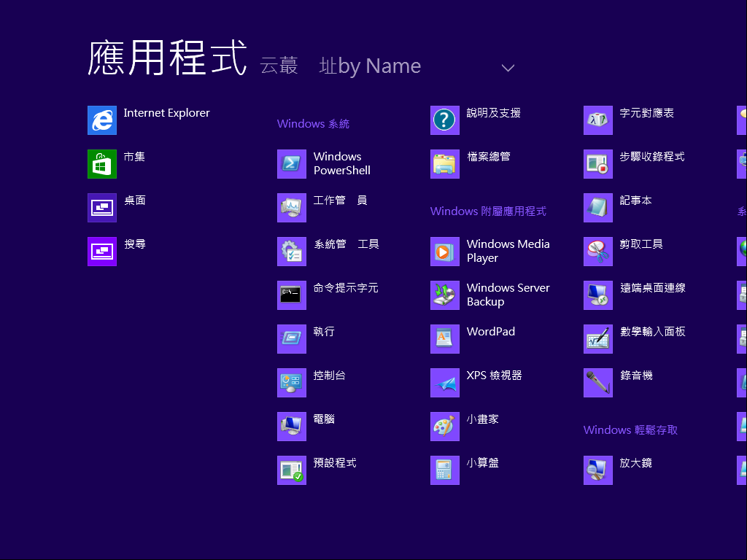The width and height of the screenshot is (747, 560).
Task: Open XPS Viewer (XPS 檢視器) icon
Action: pos(445,383)
